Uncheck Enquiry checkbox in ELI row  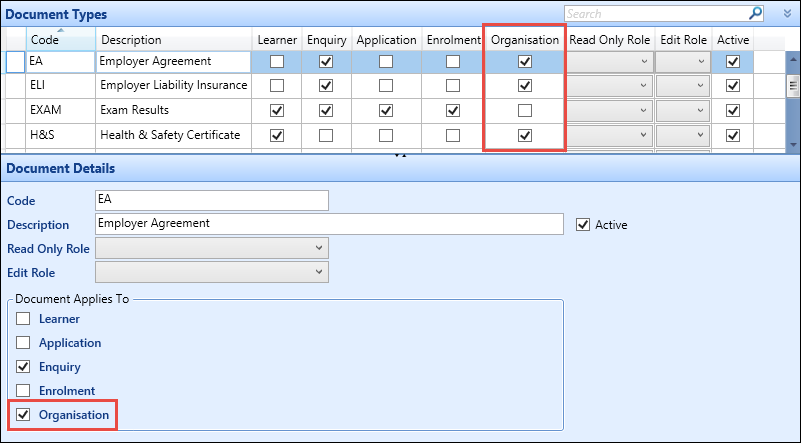click(x=326, y=85)
